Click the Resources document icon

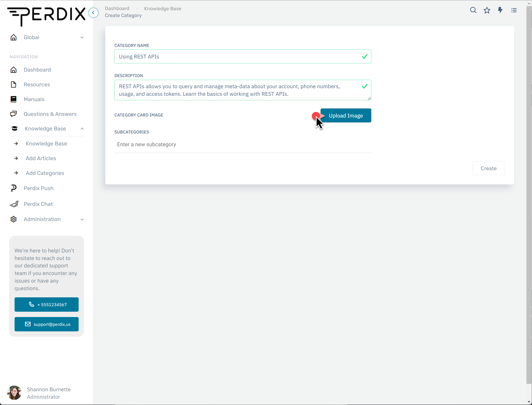(14, 84)
